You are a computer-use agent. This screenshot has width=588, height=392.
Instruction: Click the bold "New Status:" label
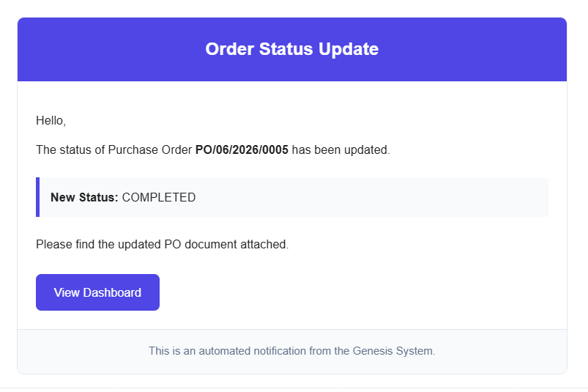(84, 197)
